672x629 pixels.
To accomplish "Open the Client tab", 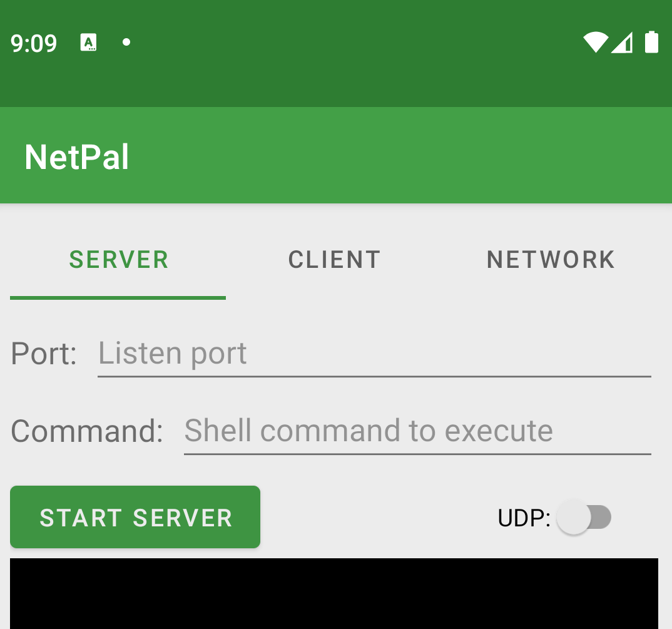I will coord(334,260).
